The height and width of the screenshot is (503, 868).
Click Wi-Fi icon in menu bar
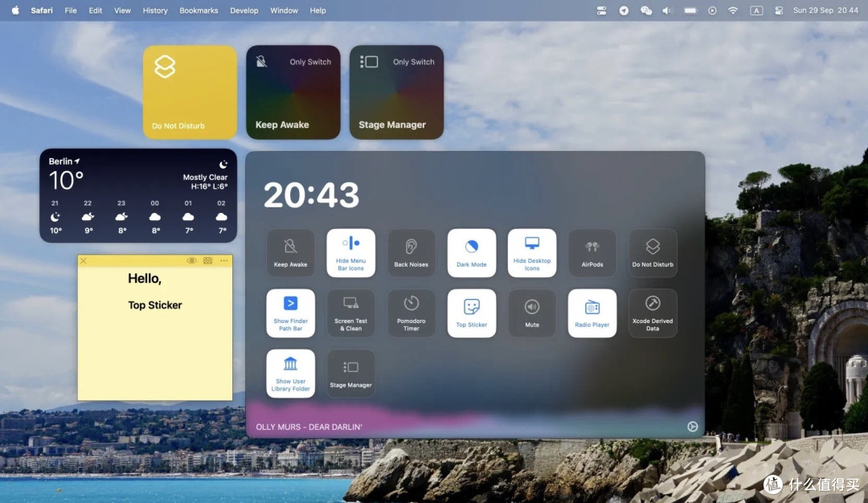point(733,10)
